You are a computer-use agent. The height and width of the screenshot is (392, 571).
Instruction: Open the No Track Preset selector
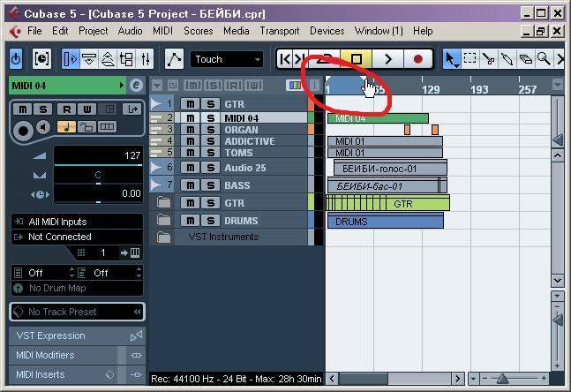[x=77, y=312]
